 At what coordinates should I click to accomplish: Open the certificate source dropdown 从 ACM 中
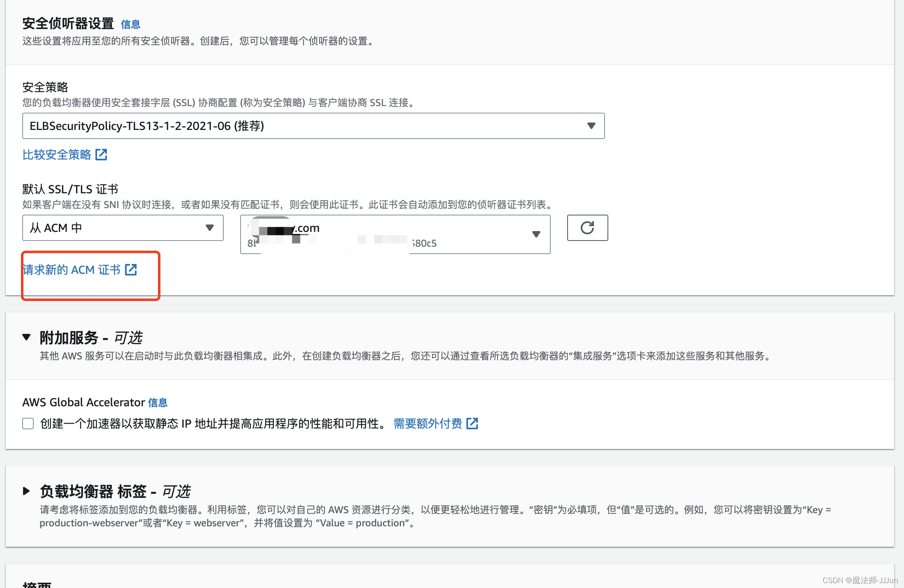pyautogui.click(x=123, y=228)
